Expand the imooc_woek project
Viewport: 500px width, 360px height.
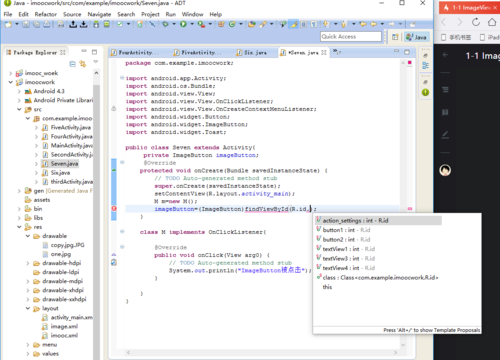(10, 73)
